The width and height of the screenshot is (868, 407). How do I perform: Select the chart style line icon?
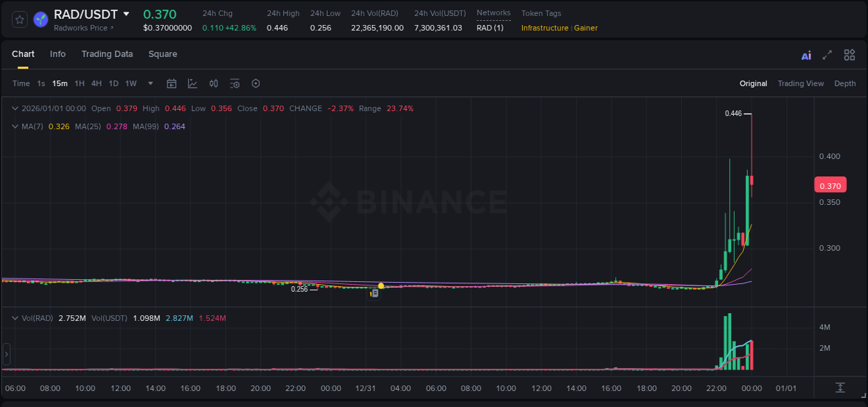[192, 83]
